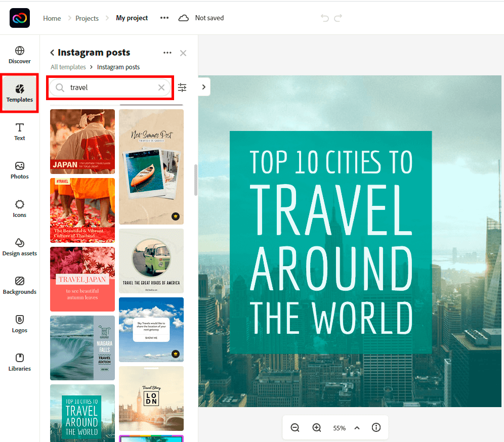This screenshot has width=504, height=442.
Task: Open the Libraries panel
Action: [20, 362]
